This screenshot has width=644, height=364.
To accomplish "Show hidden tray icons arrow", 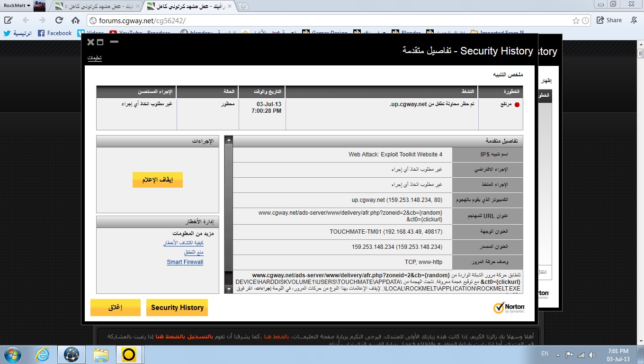I will coord(559,354).
